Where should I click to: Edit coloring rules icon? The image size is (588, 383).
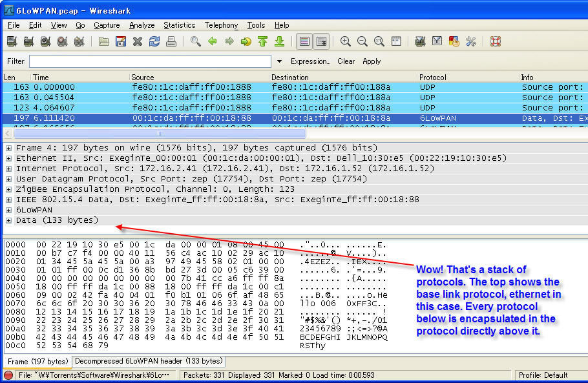(454, 41)
